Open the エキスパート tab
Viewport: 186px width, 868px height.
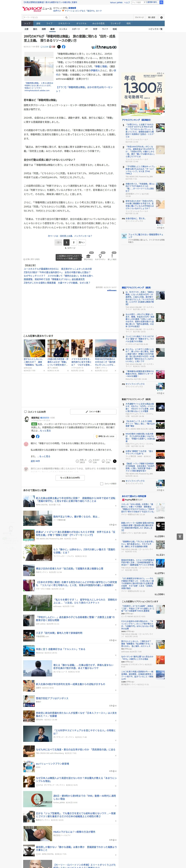[x=64, y=24]
